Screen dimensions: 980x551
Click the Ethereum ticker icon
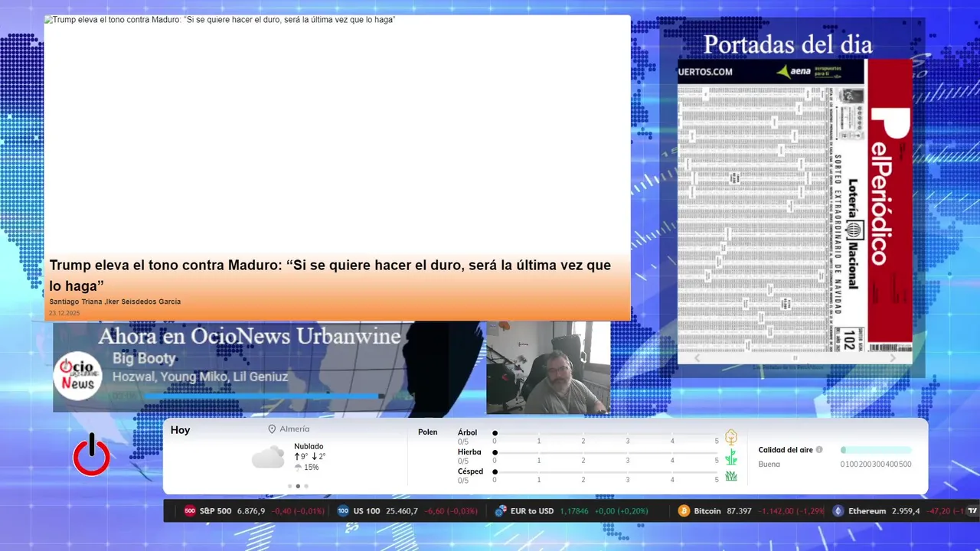[x=838, y=511]
